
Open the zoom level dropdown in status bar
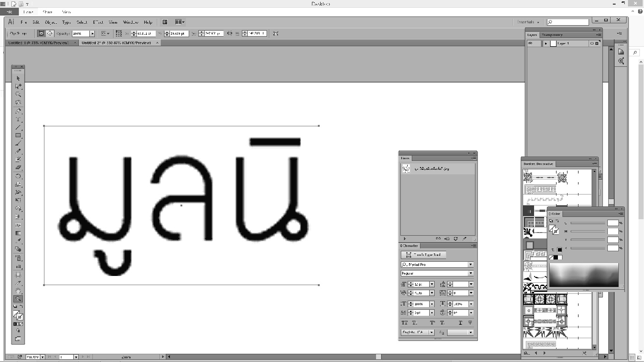[x=43, y=357]
